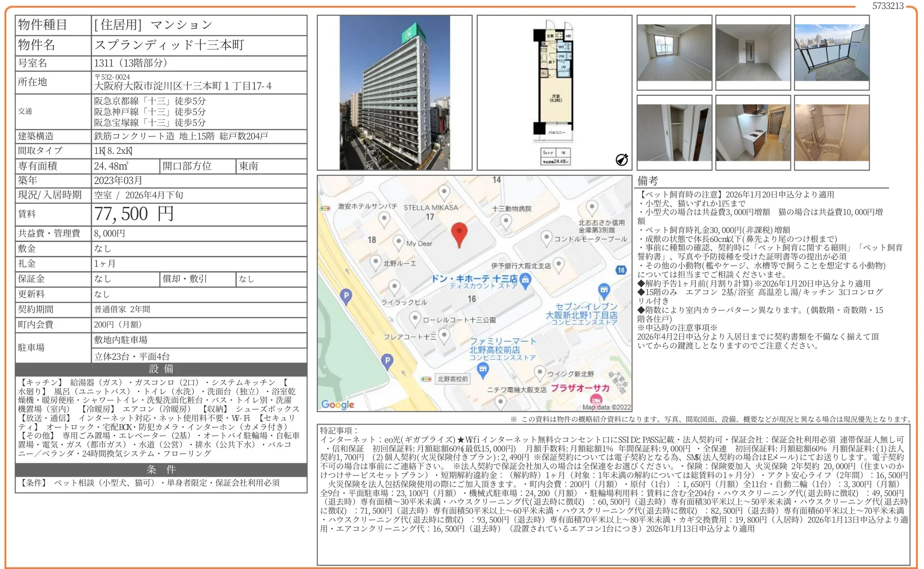Screen dimensions: 924x569
Task: Click the Don Quijote shopping bag marker
Action: tap(525, 280)
